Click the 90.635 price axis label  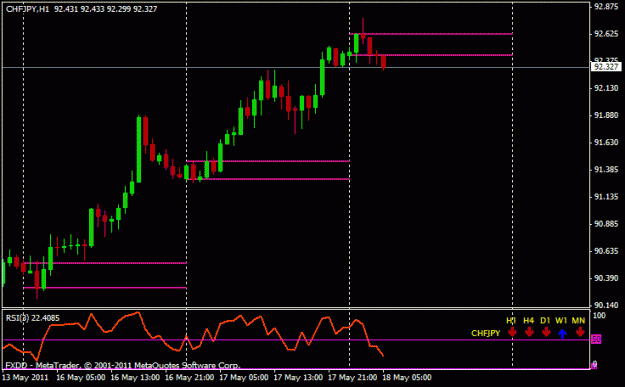click(x=606, y=251)
